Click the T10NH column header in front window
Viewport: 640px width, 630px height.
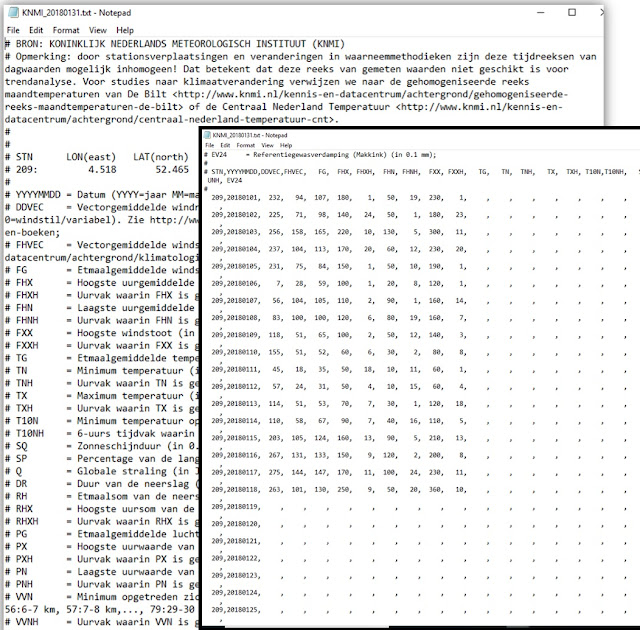click(x=616, y=172)
